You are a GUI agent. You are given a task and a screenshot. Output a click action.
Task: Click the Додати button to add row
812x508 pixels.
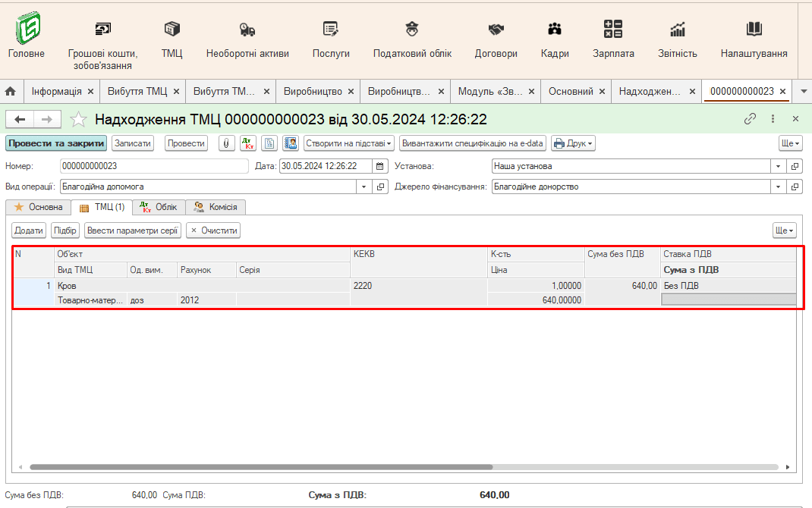(x=29, y=230)
